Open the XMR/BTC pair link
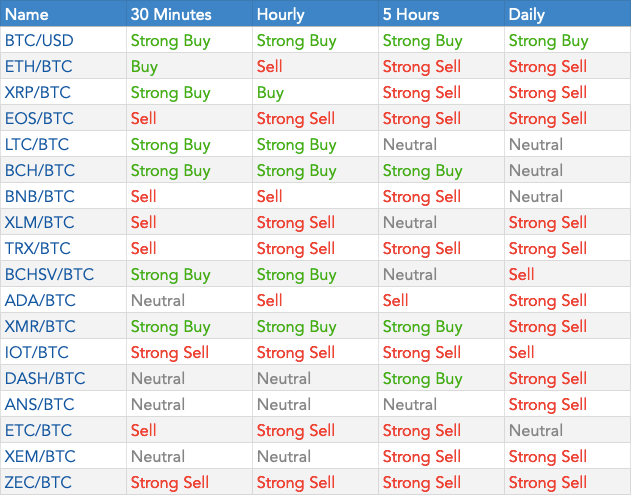This screenshot has width=631, height=495. point(40,326)
